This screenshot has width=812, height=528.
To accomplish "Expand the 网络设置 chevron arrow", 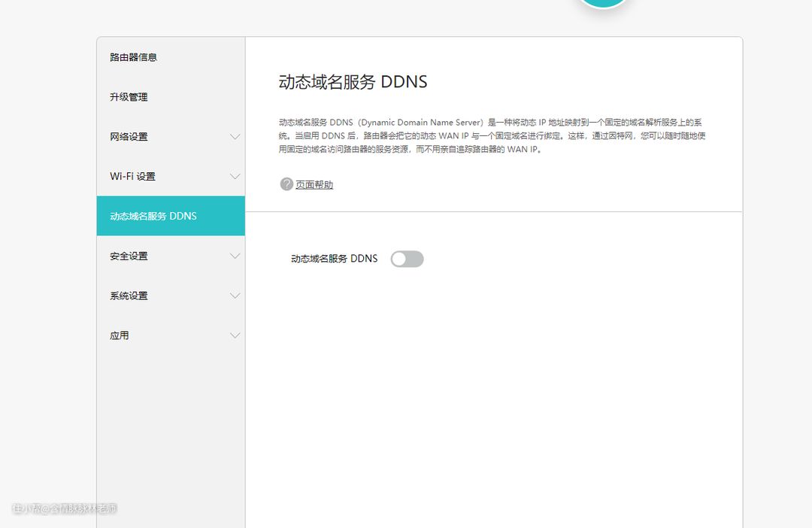I will [x=235, y=137].
